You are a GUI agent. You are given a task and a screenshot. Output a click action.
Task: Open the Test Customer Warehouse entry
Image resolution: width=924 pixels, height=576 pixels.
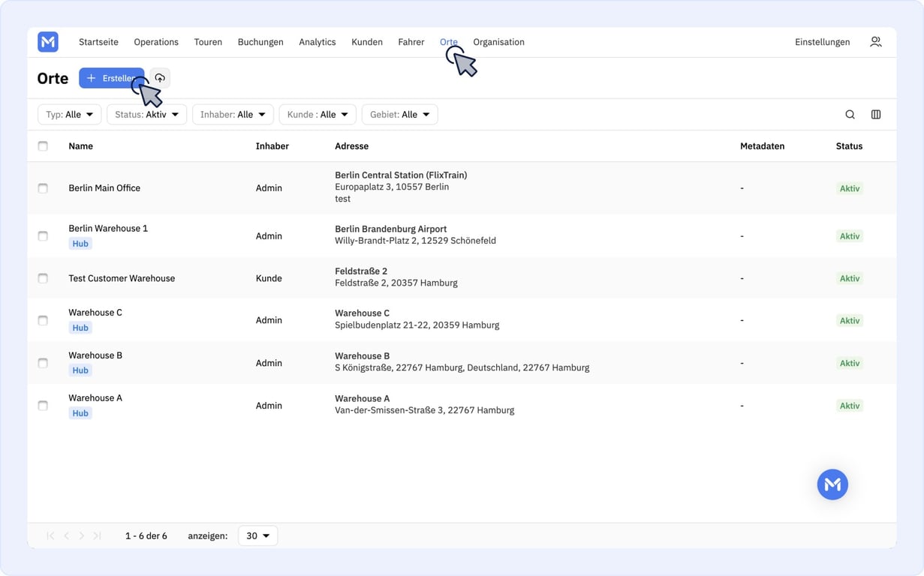(122, 278)
